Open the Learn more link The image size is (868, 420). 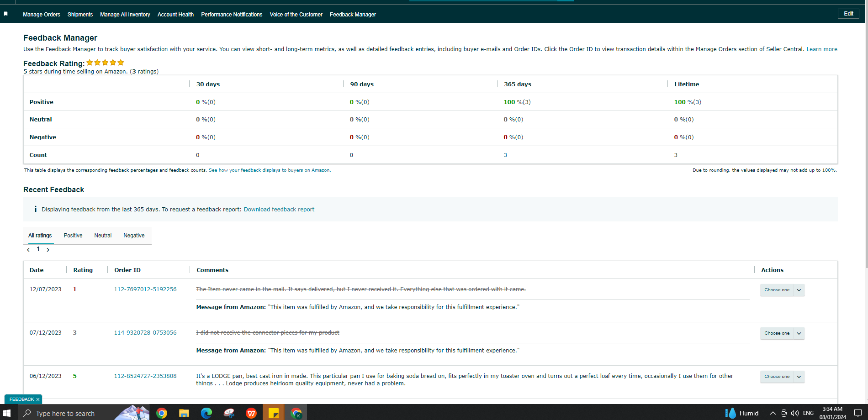822,49
